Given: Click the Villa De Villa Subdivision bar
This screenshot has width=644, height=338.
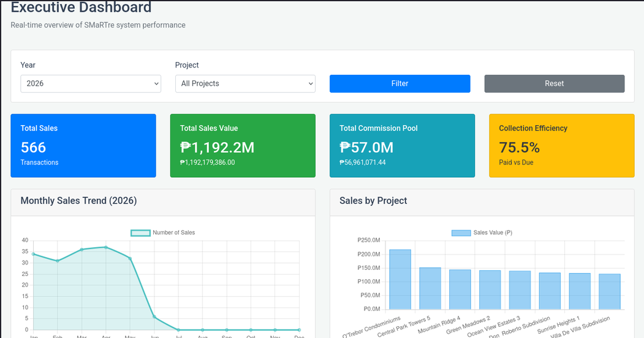Looking at the screenshot, I should (610, 291).
